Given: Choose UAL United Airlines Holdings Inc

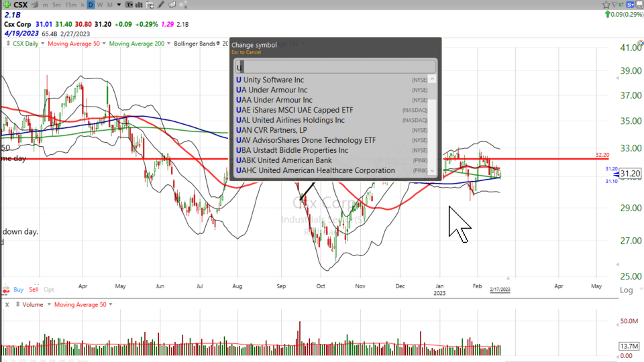Looking at the screenshot, I should (290, 120).
